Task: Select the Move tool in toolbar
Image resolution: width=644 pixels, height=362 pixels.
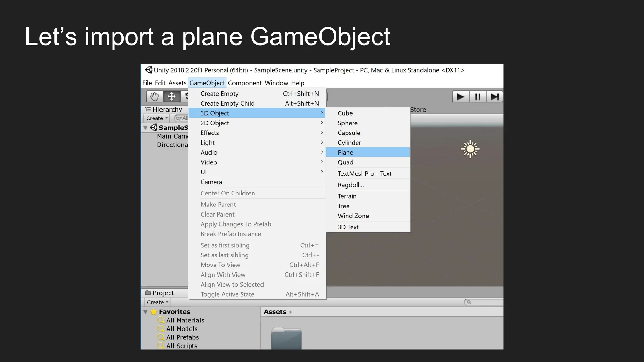Action: point(172,96)
